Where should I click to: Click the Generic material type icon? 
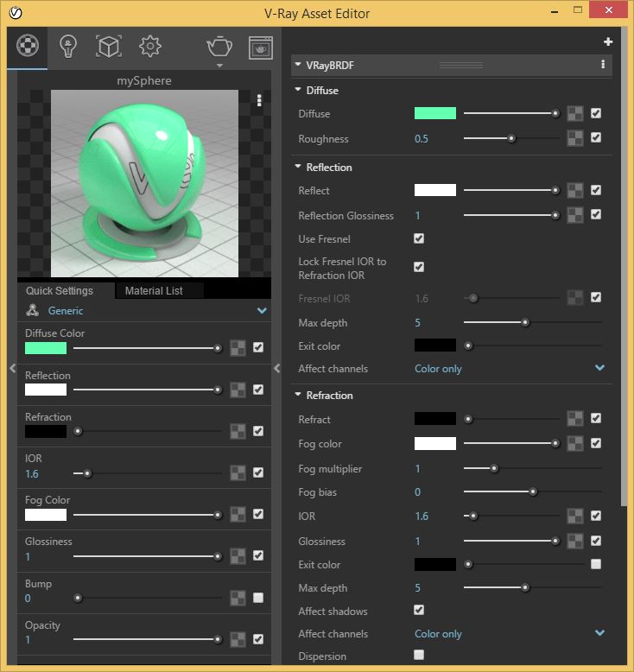(33, 310)
